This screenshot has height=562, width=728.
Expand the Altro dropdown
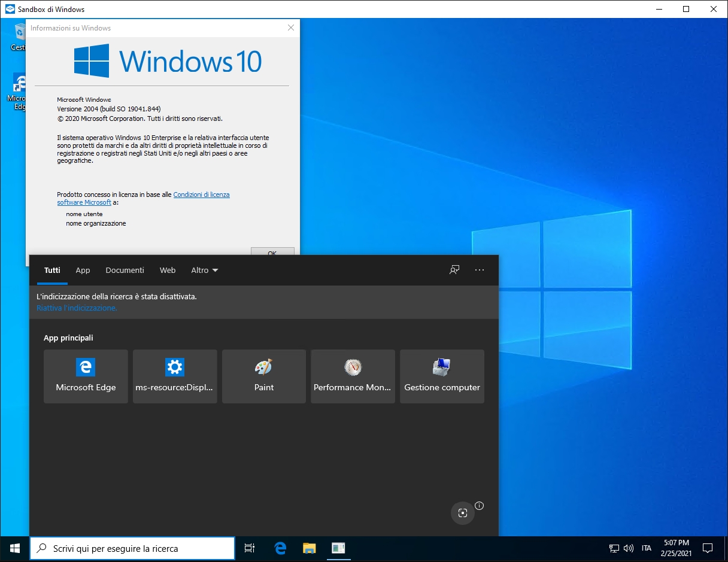(x=205, y=271)
